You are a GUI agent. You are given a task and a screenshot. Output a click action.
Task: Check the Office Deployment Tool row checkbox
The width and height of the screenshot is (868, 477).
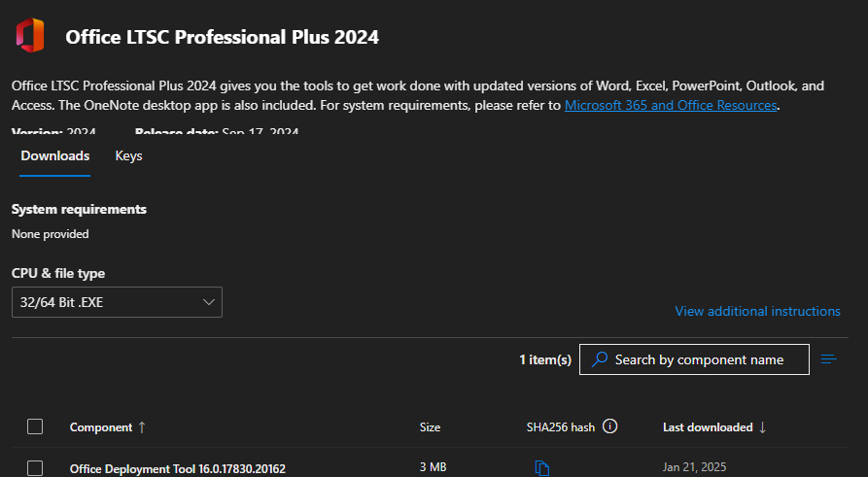(35, 468)
